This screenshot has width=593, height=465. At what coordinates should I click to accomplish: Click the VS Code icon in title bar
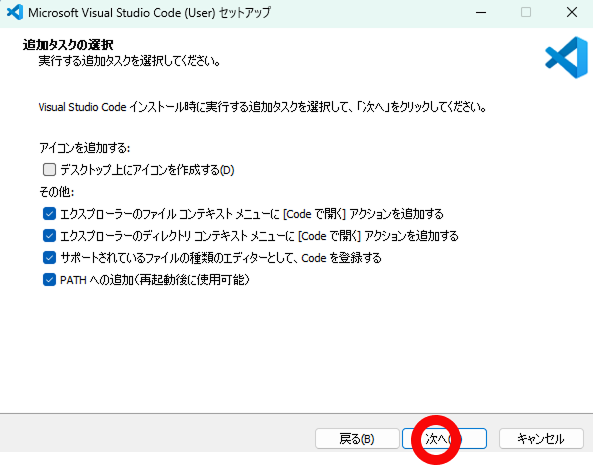point(15,12)
